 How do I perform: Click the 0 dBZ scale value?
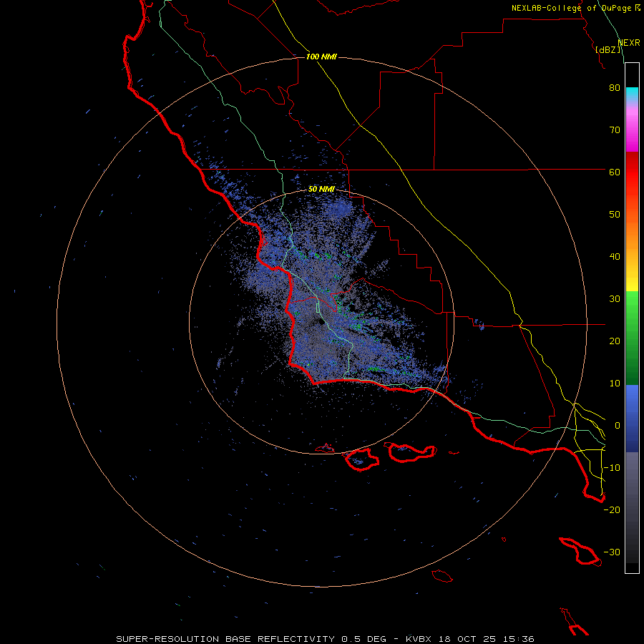pyautogui.click(x=618, y=426)
